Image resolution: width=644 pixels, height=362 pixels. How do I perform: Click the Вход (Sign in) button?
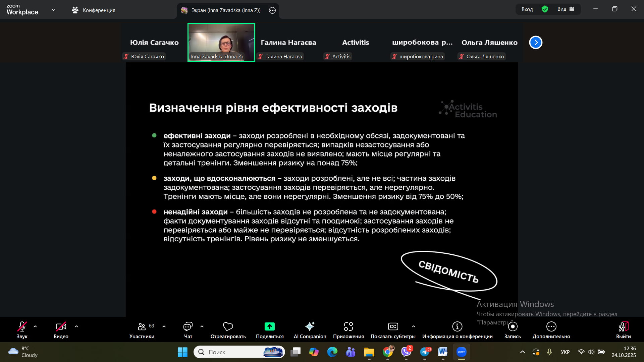pyautogui.click(x=527, y=9)
